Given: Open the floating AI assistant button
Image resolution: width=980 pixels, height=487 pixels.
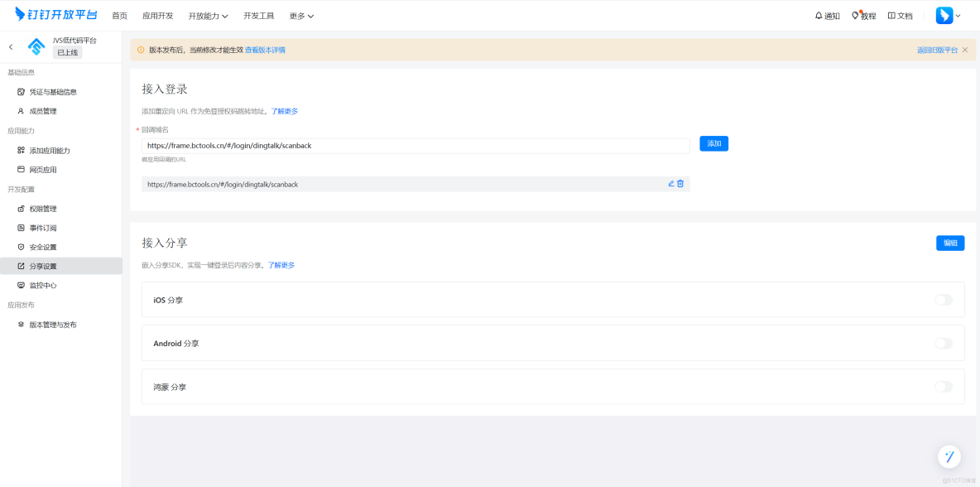Looking at the screenshot, I should 949,456.
